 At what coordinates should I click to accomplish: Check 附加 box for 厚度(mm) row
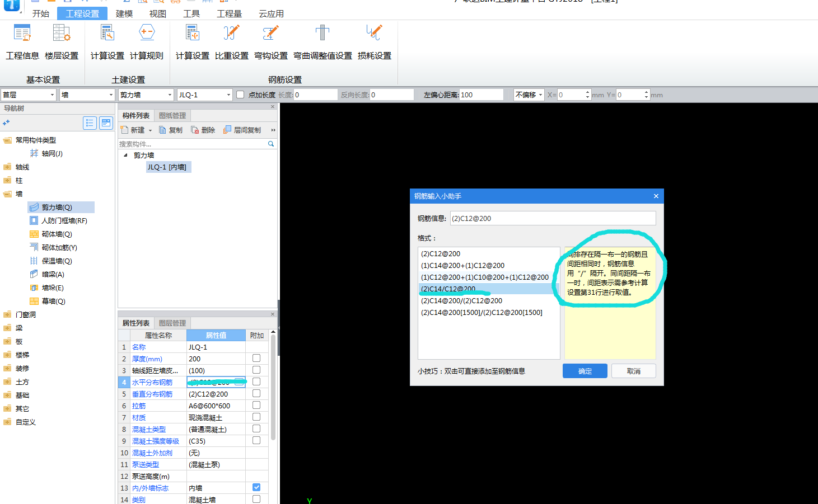[256, 358]
